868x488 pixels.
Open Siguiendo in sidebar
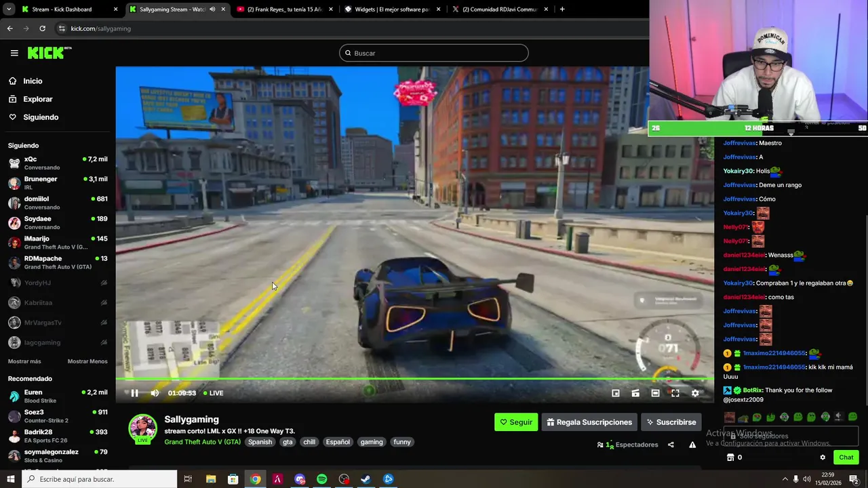pos(41,117)
